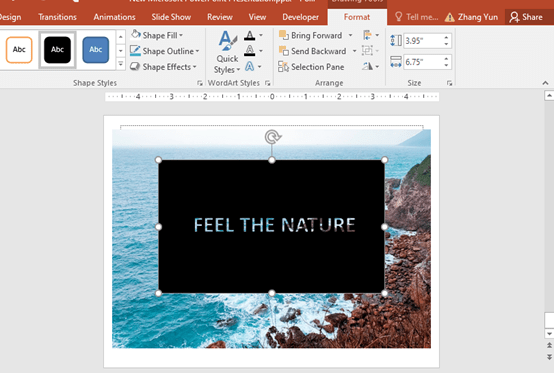
Task: Open the Align objects menu
Action: tap(371, 35)
